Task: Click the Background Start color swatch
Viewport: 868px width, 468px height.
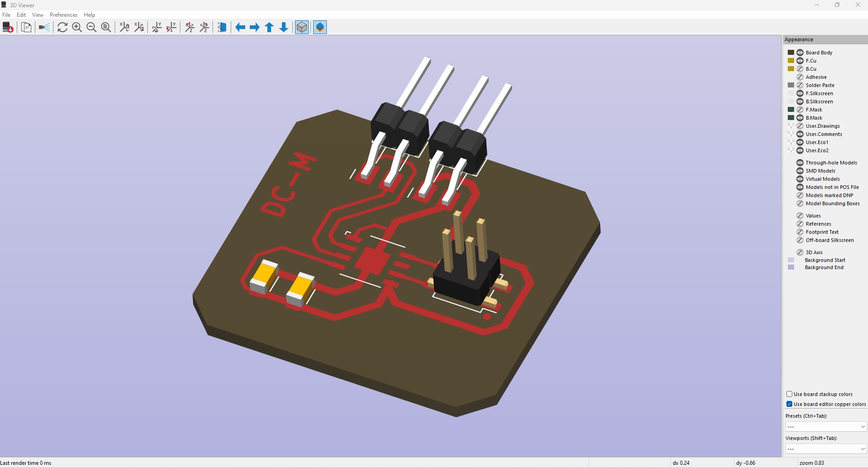Action: [x=791, y=260]
